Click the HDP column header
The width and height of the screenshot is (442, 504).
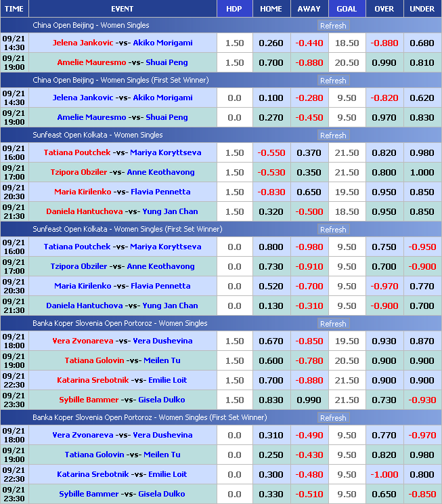234,9
